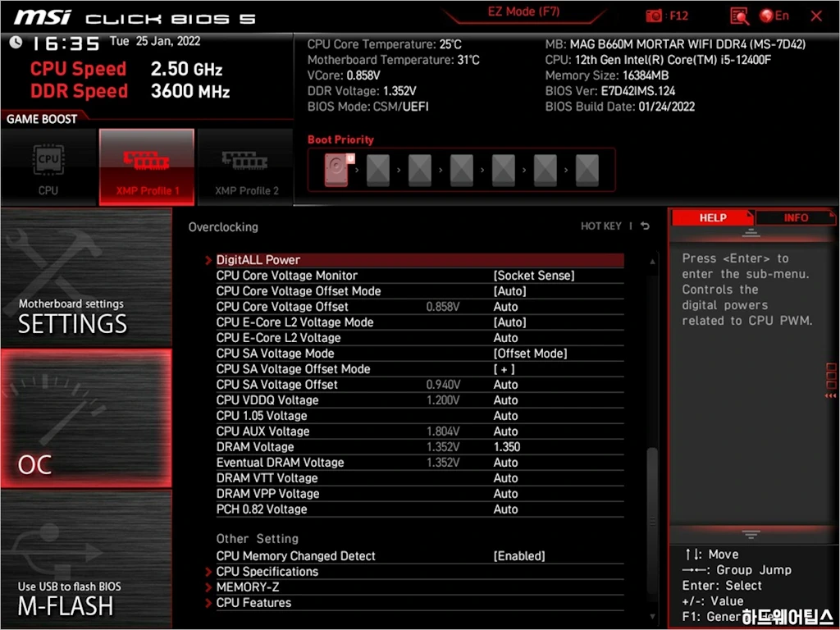This screenshot has width=840, height=630.
Task: Click the settings list scroll up arrow
Action: tap(652, 262)
